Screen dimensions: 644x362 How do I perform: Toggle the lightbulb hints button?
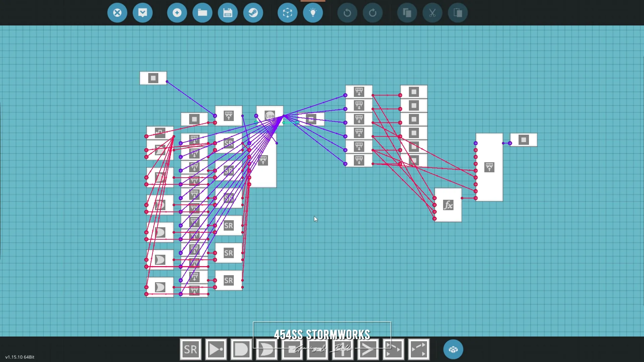[313, 13]
